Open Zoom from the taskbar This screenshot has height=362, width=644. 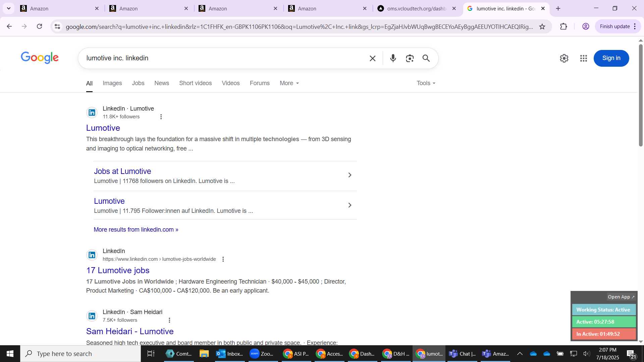point(262,354)
